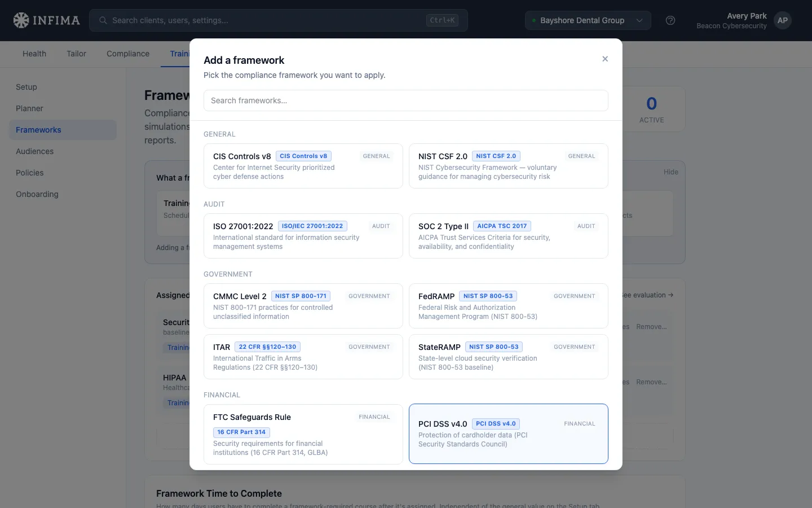The width and height of the screenshot is (812, 508).
Task: Click the Infima logo icon
Action: pos(21,20)
